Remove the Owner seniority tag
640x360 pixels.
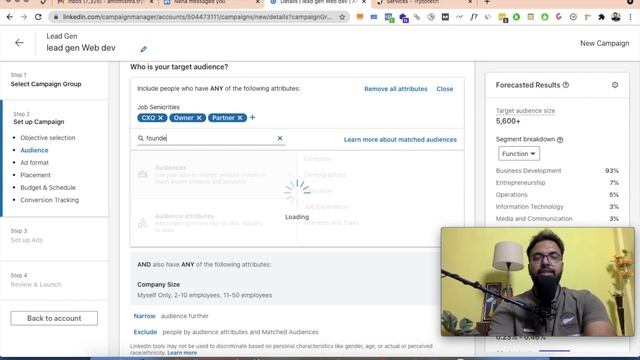[199, 118]
